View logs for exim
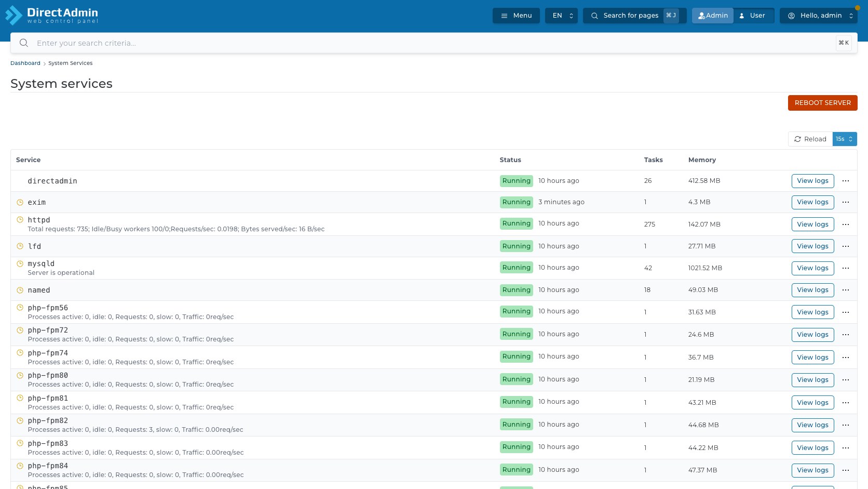The height and width of the screenshot is (489, 868). point(812,202)
